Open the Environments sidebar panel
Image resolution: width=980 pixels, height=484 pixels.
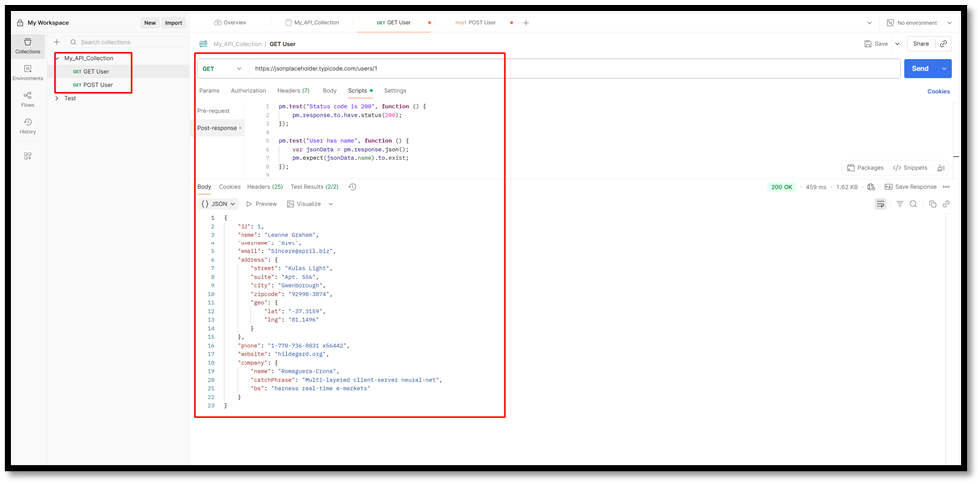click(28, 72)
